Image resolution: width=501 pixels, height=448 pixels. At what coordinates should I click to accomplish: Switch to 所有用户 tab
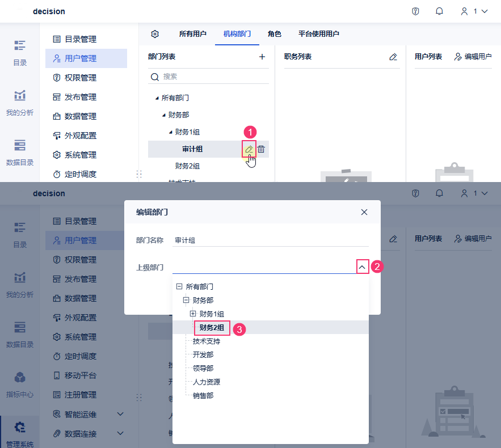pyautogui.click(x=193, y=34)
